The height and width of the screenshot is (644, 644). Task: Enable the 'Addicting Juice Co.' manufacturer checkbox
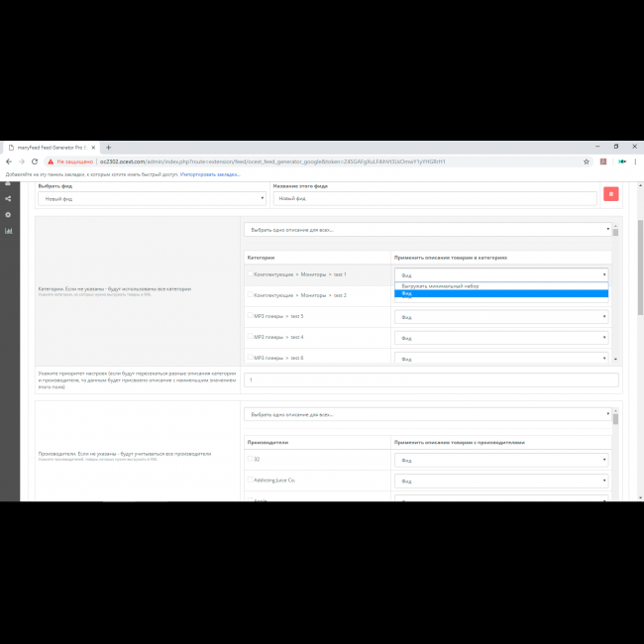[x=250, y=480]
